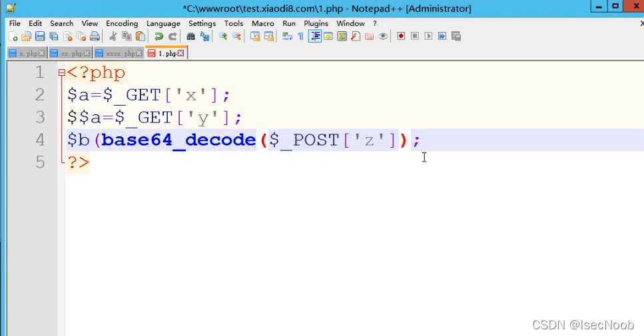Viewport: 644px width, 336px height.
Task: Open the Encoding menu
Action: 122,23
